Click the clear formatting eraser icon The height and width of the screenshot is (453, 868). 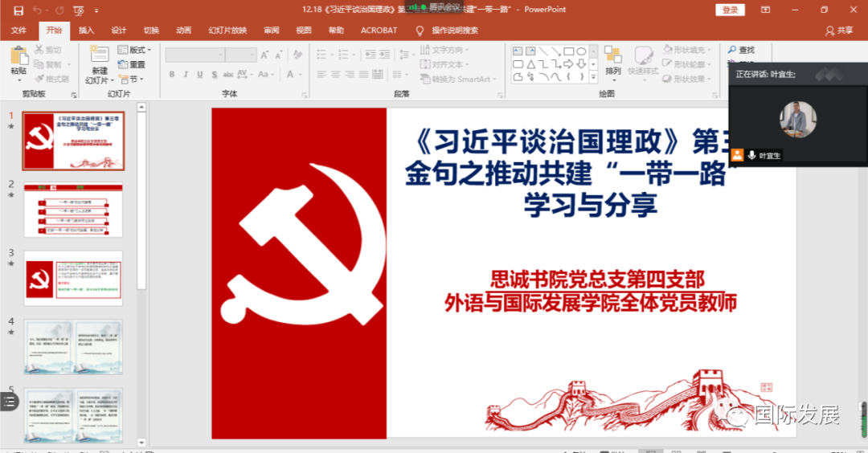tap(298, 55)
